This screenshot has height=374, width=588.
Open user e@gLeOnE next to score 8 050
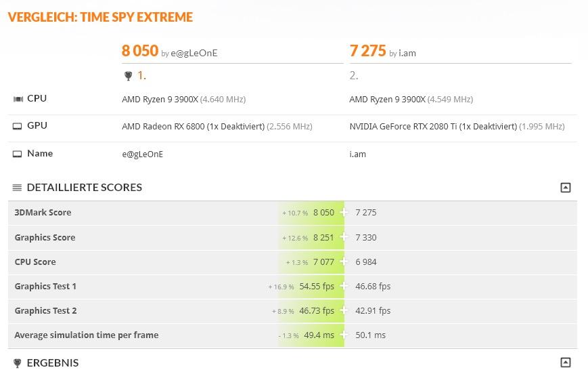point(194,53)
